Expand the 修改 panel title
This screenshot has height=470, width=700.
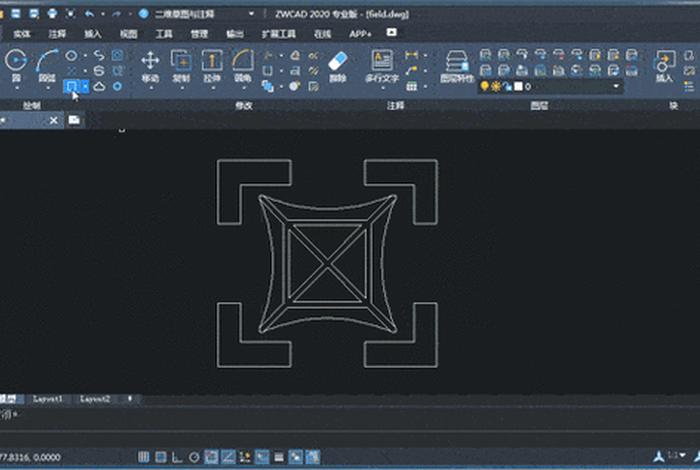click(x=244, y=105)
